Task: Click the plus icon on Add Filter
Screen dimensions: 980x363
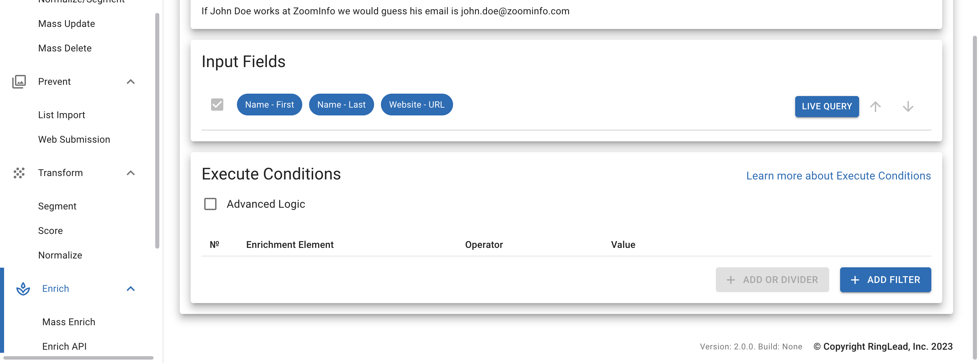Action: (855, 280)
